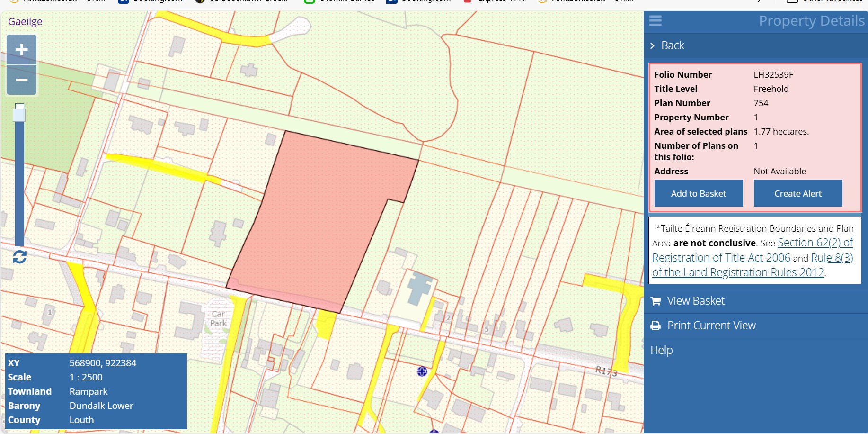Screen dimensions: 868x434
Task: Click the lower part of the zoom slider track
Action: pos(19,213)
